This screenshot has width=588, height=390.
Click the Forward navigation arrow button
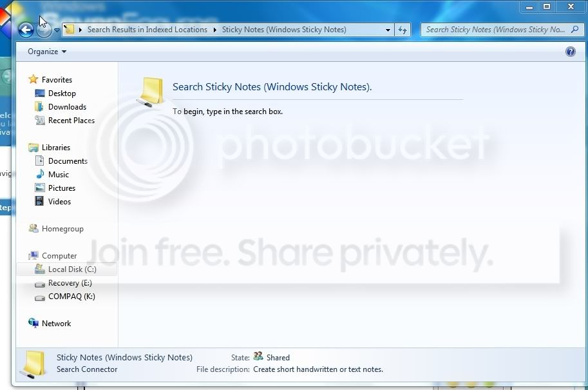point(44,30)
